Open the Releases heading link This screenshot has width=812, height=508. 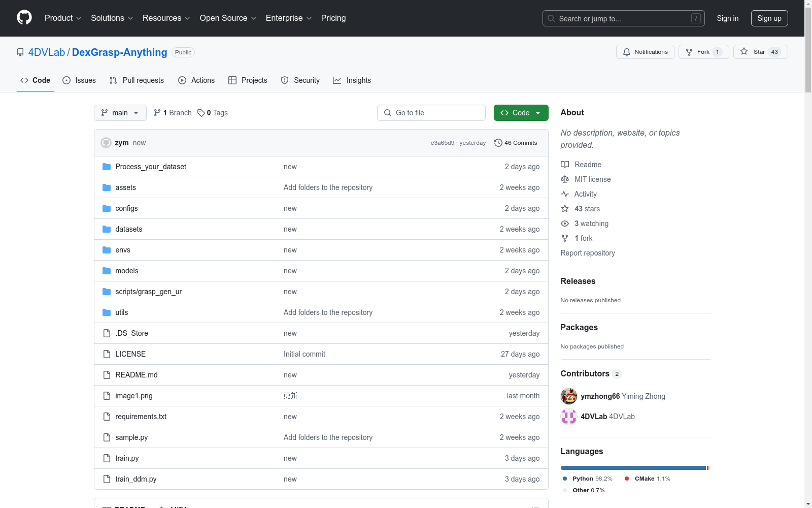pyautogui.click(x=578, y=281)
